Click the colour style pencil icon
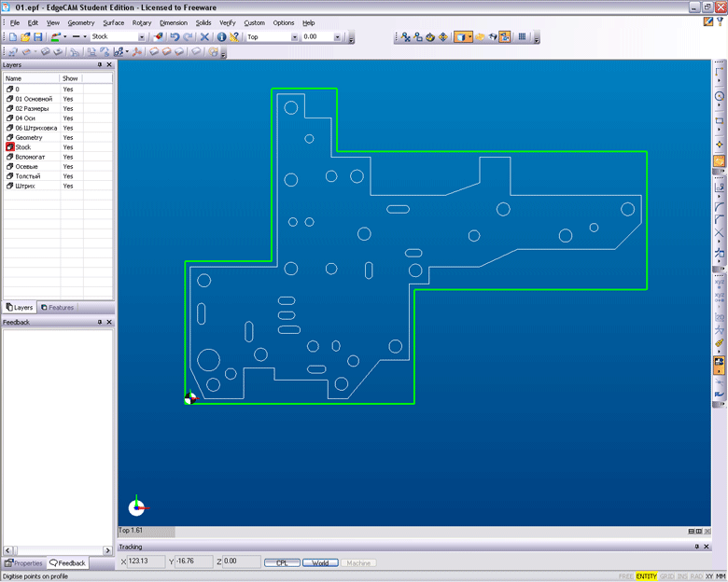This screenshot has width=728, height=582. (56, 36)
